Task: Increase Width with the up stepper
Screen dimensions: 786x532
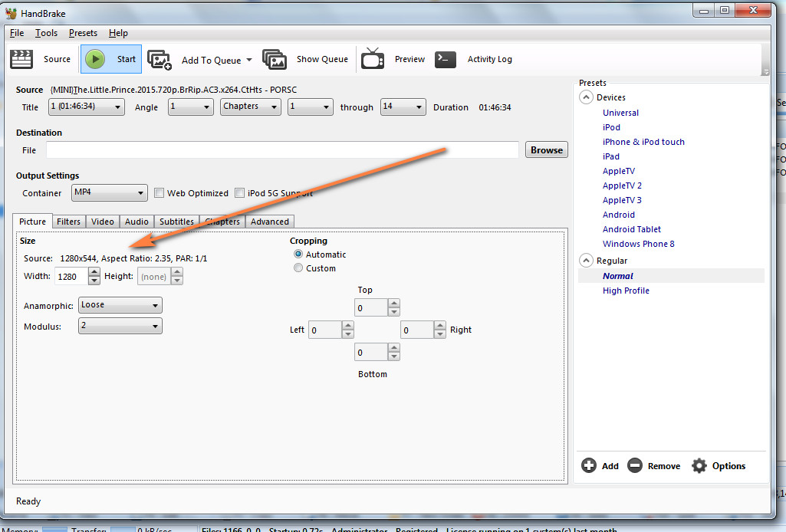Action: coord(94,272)
